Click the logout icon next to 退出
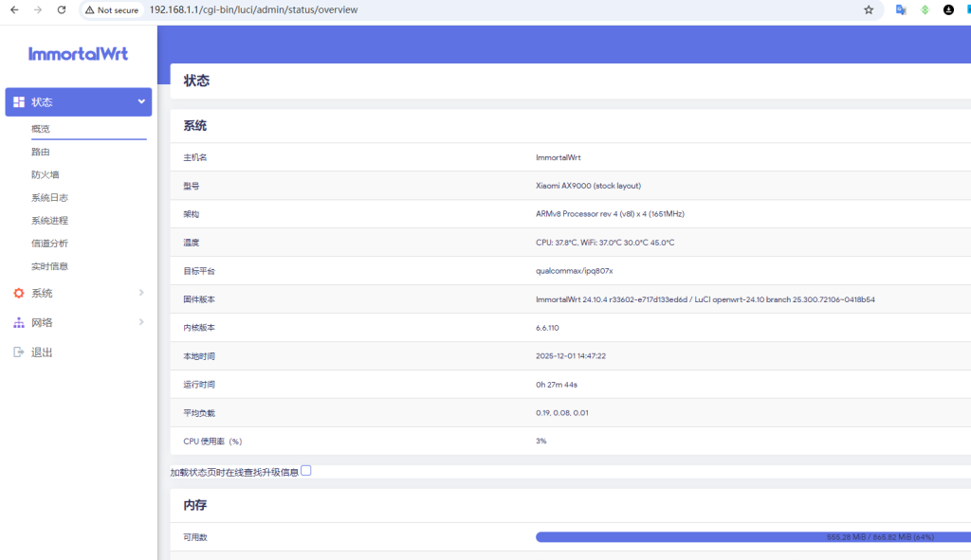 pos(18,351)
